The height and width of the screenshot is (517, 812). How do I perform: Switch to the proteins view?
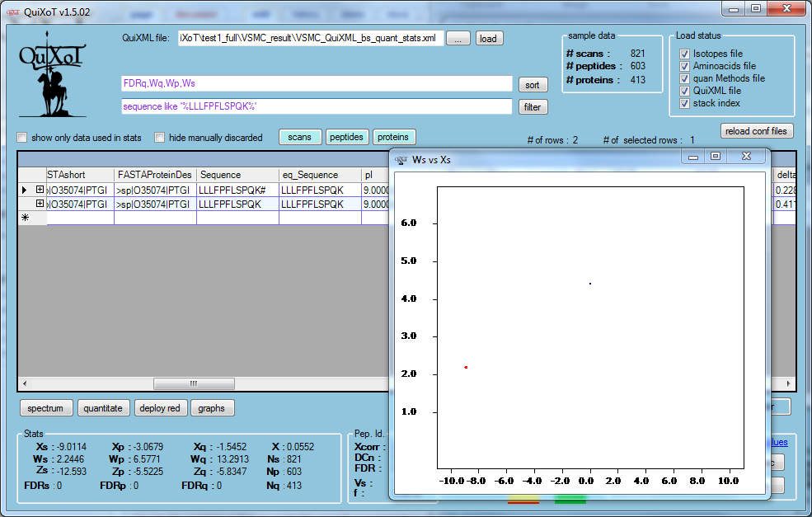(393, 138)
